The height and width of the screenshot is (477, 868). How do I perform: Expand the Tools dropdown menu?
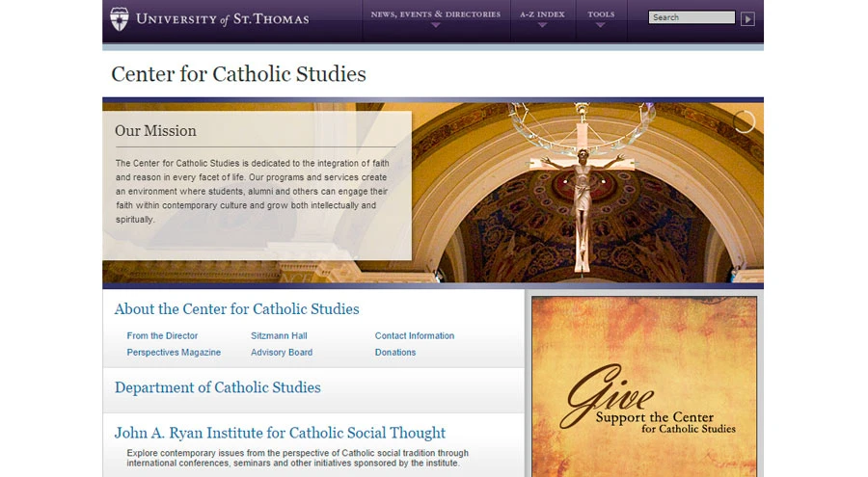[601, 17]
